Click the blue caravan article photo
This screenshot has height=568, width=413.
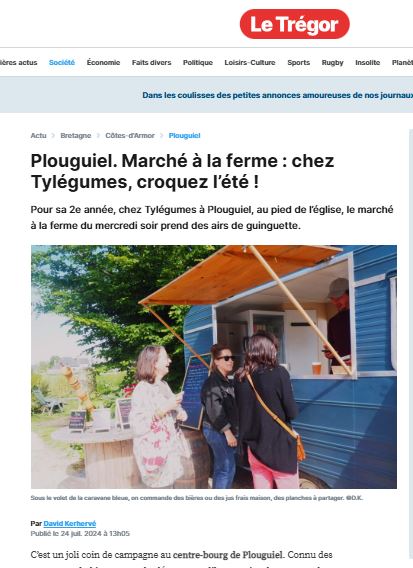(214, 367)
